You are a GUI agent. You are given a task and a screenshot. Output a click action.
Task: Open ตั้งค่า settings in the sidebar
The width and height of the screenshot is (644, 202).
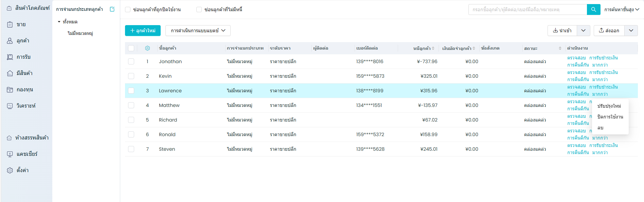tap(22, 170)
